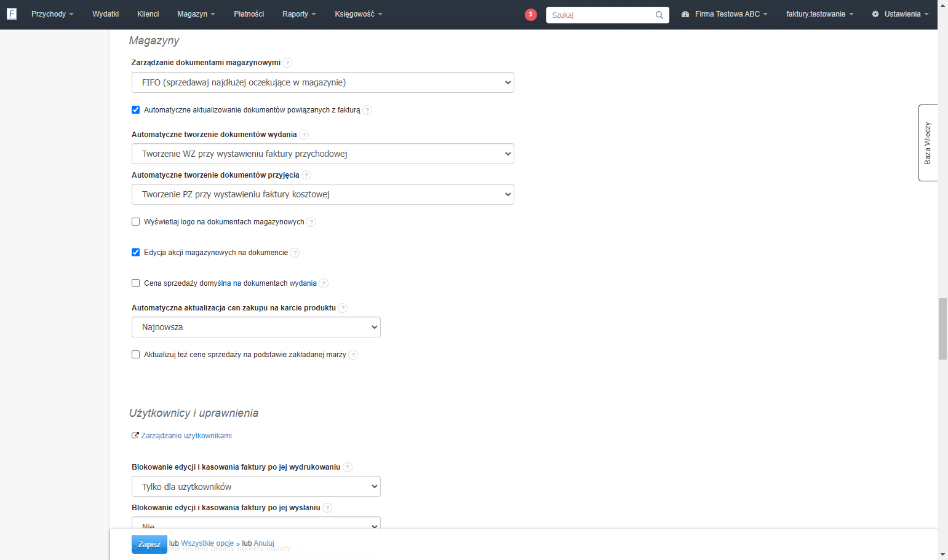Open the Raporty menu
The image size is (948, 560).
coord(299,14)
